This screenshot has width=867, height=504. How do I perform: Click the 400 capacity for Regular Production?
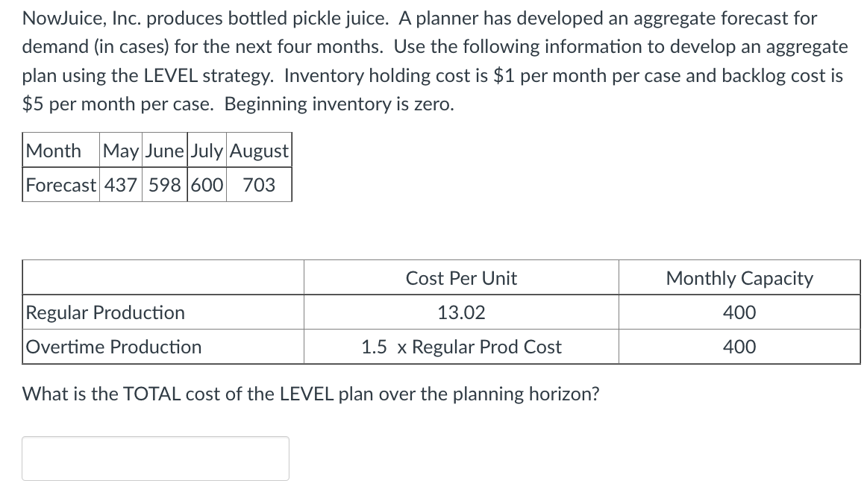click(x=738, y=312)
